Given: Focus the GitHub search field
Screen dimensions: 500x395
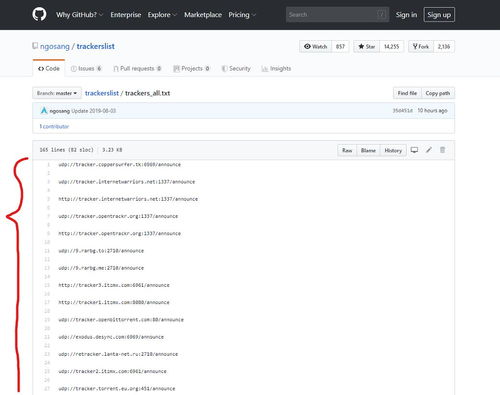Looking at the screenshot, I should (x=337, y=15).
